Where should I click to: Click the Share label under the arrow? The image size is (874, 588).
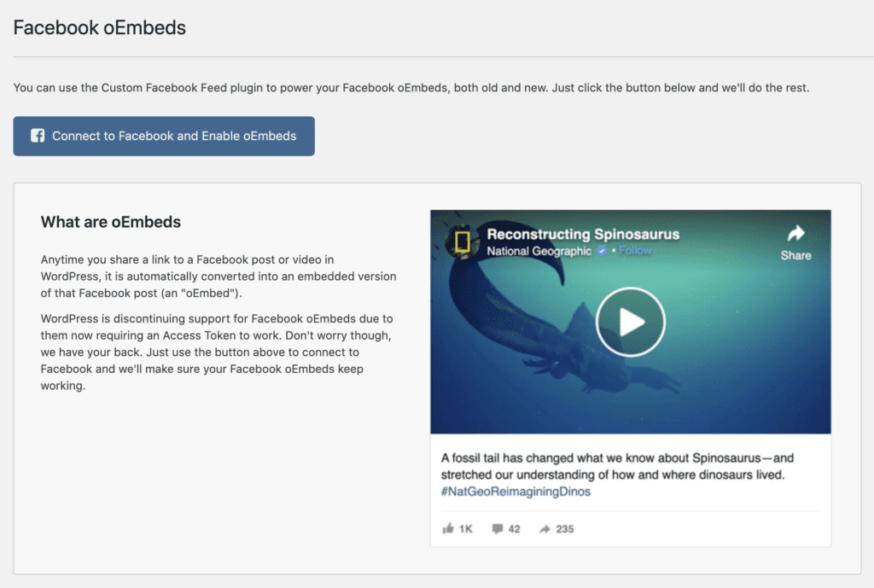click(x=795, y=255)
